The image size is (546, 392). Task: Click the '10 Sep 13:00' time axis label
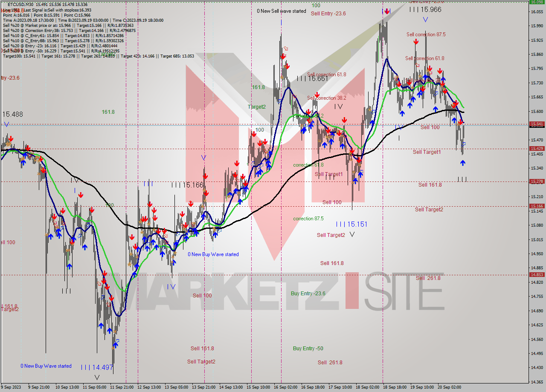click(x=67, y=387)
